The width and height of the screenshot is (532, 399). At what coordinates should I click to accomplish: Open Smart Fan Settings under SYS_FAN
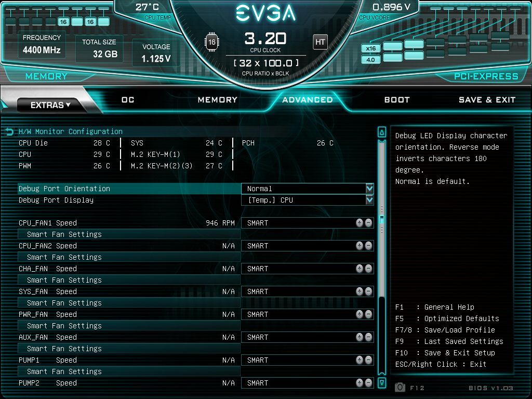(129, 303)
